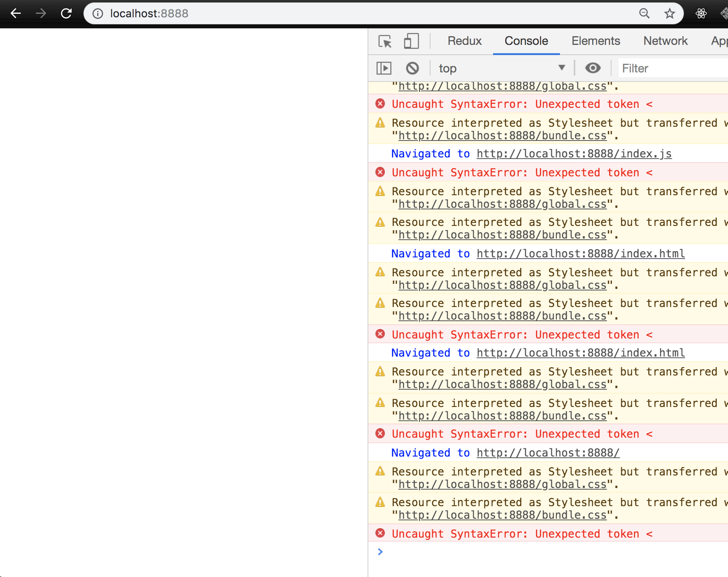Open the localhost:8888/ navigated link

(548, 453)
